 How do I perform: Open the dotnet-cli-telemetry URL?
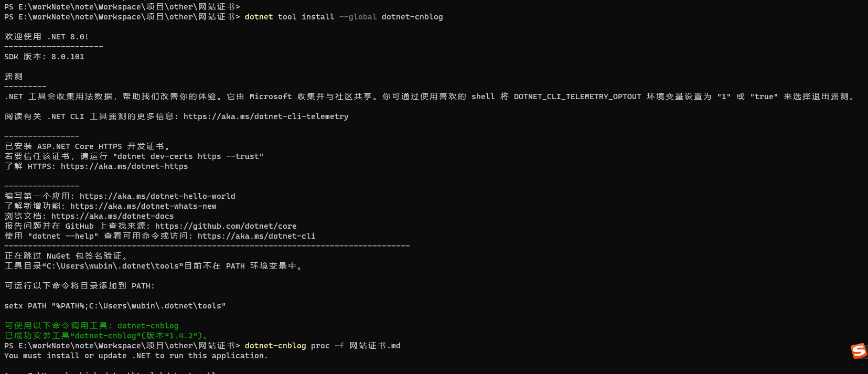[x=266, y=116]
